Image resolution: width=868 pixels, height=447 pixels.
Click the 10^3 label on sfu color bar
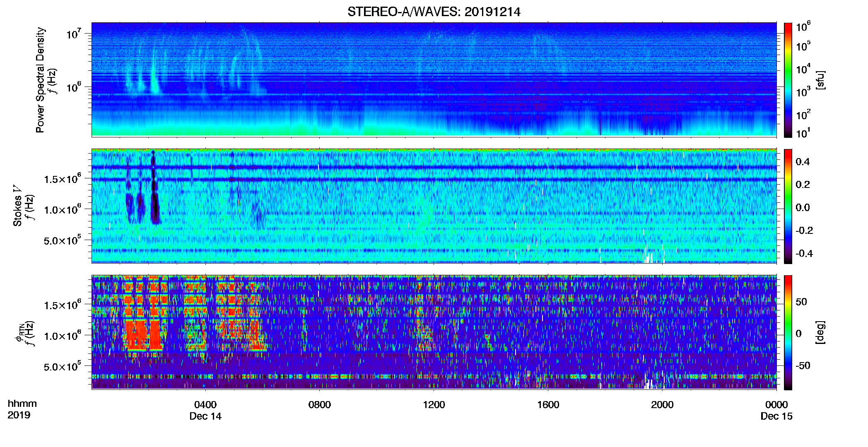click(803, 92)
